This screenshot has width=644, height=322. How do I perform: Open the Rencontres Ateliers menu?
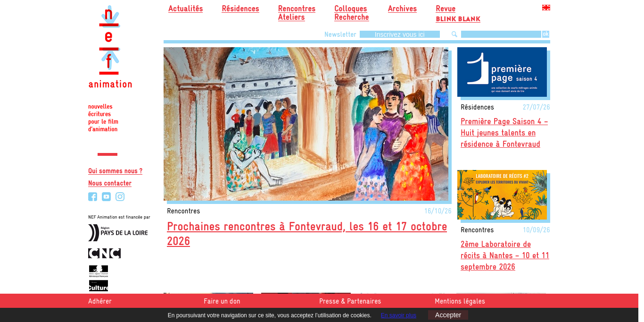click(x=297, y=13)
